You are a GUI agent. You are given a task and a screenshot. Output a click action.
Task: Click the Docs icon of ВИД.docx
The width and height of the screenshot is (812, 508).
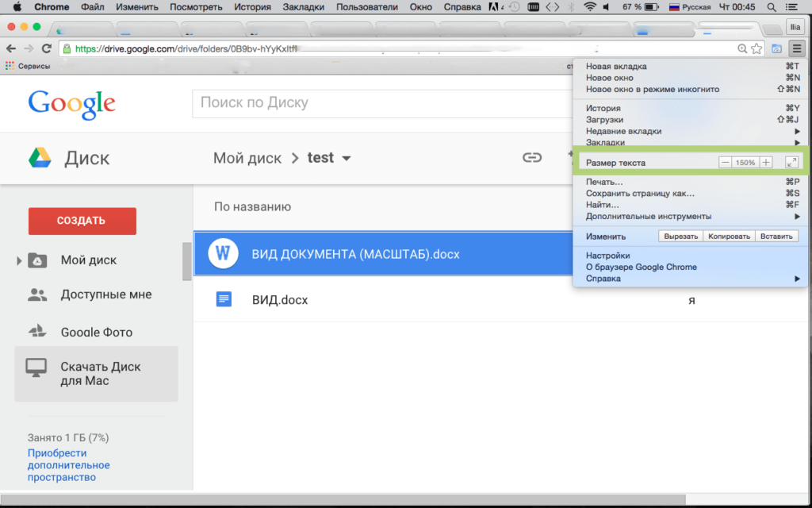[224, 299]
